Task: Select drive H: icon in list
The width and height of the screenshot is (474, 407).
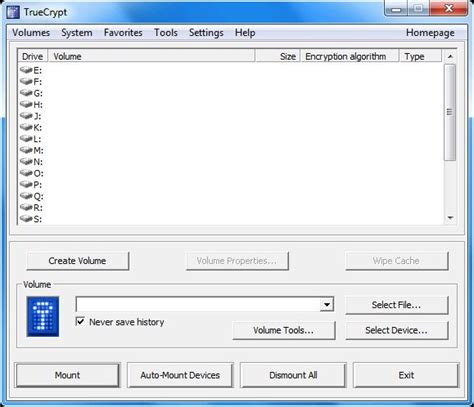Action: pyautogui.click(x=26, y=104)
